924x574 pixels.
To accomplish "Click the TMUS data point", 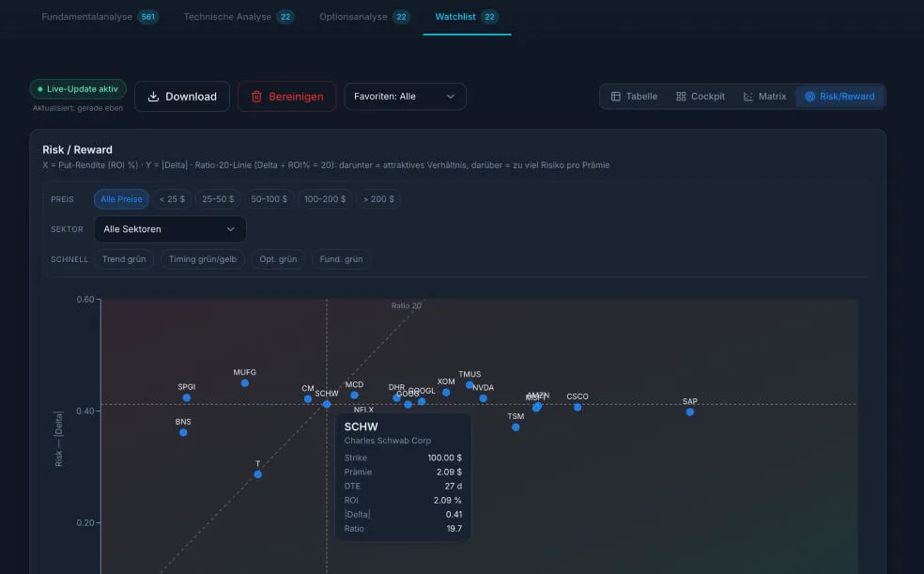I will pyautogui.click(x=470, y=385).
